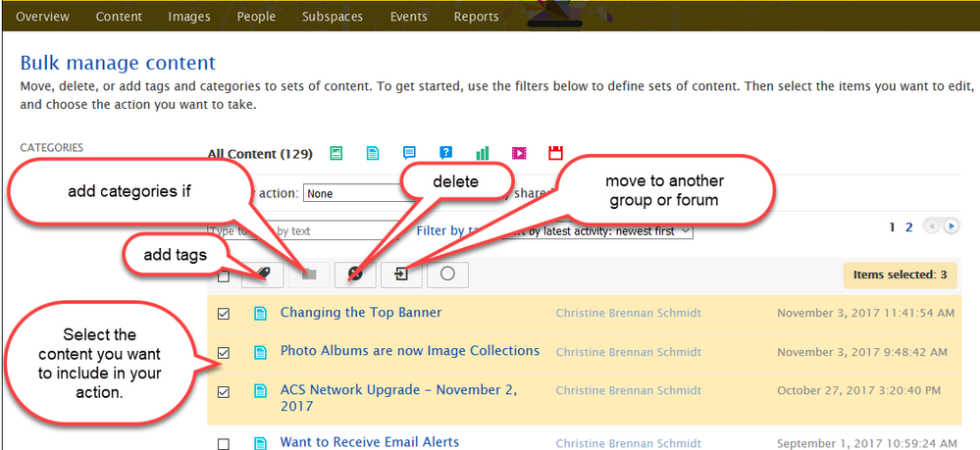Open the action dropdown showing None

tap(353, 194)
